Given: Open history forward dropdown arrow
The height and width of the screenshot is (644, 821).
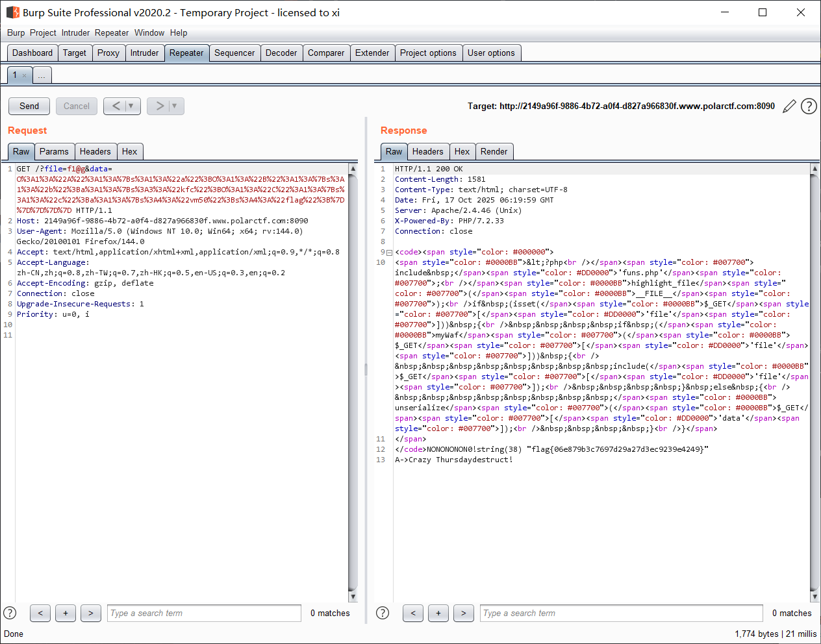Looking at the screenshot, I should tap(174, 106).
